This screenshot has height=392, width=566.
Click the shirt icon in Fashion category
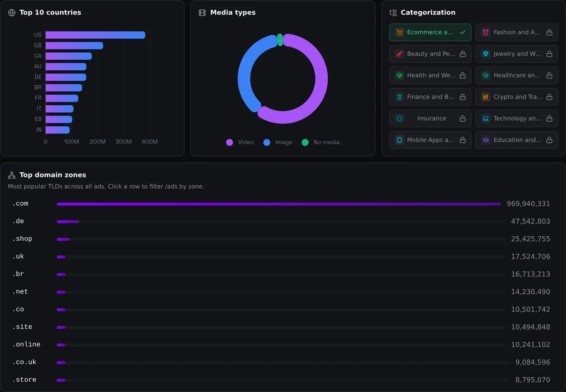[486, 32]
